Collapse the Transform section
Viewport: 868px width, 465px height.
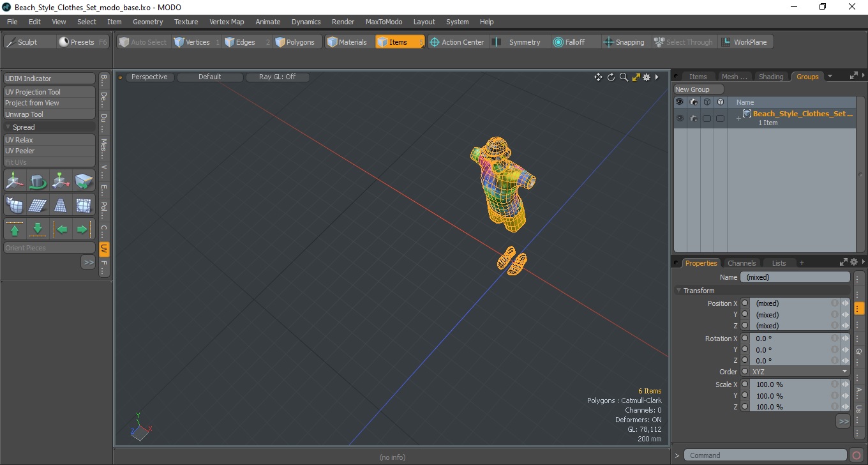679,291
